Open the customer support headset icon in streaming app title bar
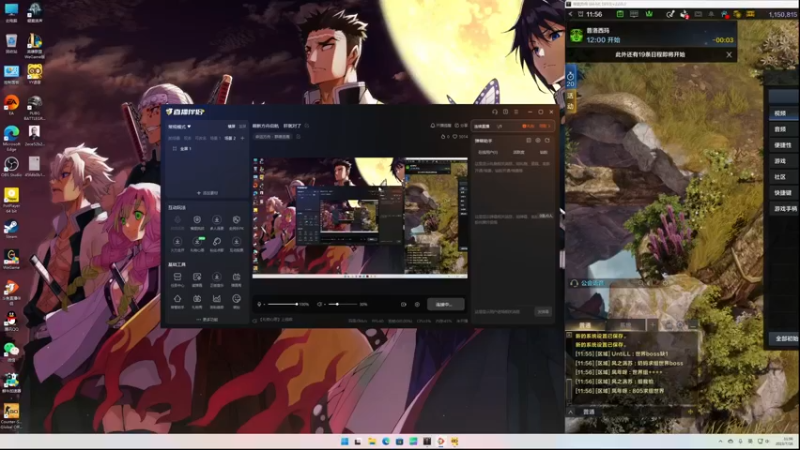The image size is (800, 450). click(x=494, y=112)
